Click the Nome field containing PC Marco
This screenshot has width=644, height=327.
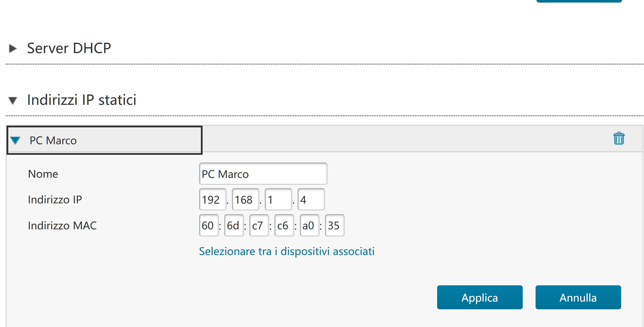263,174
